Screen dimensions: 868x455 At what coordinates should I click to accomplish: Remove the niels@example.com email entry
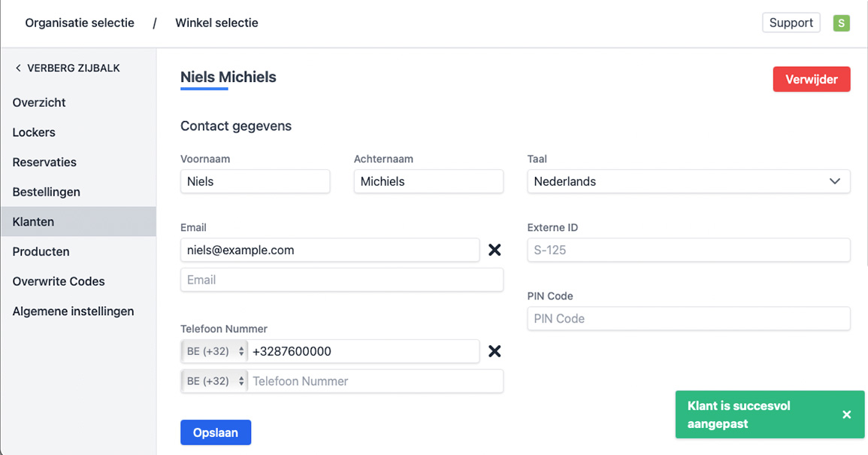point(494,250)
